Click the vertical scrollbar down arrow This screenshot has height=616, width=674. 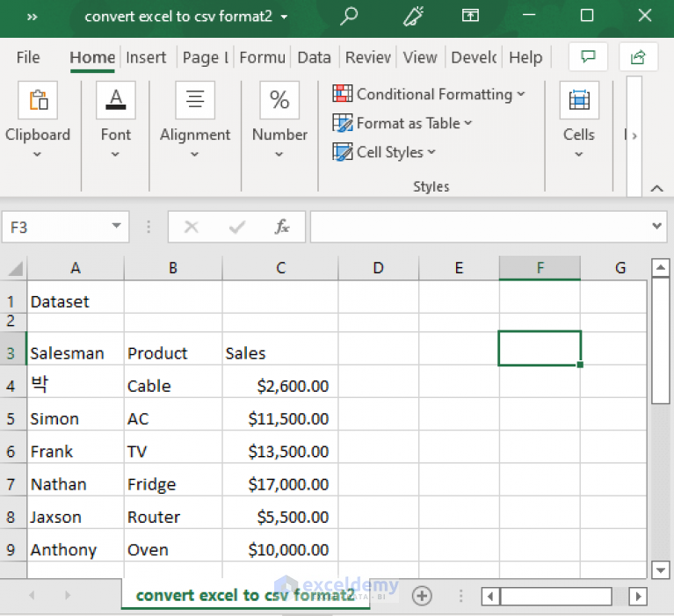point(661,570)
